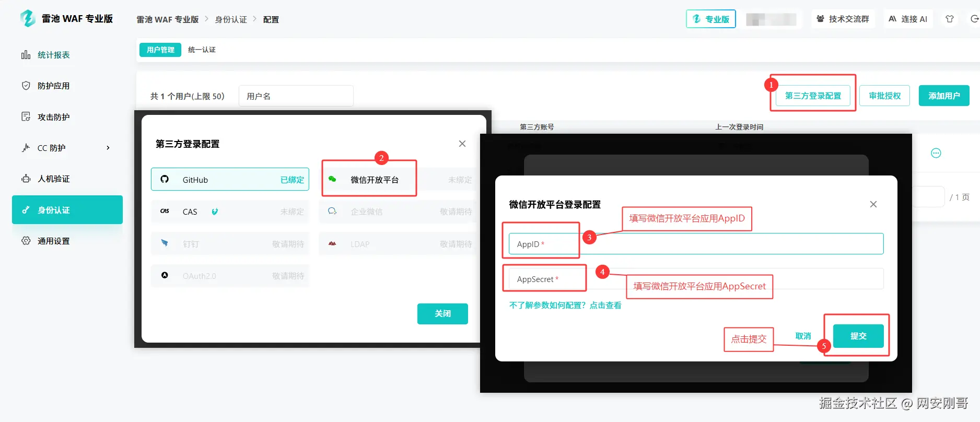The image size is (980, 422).
Task: Click the green WeChat icon
Action: point(332,179)
